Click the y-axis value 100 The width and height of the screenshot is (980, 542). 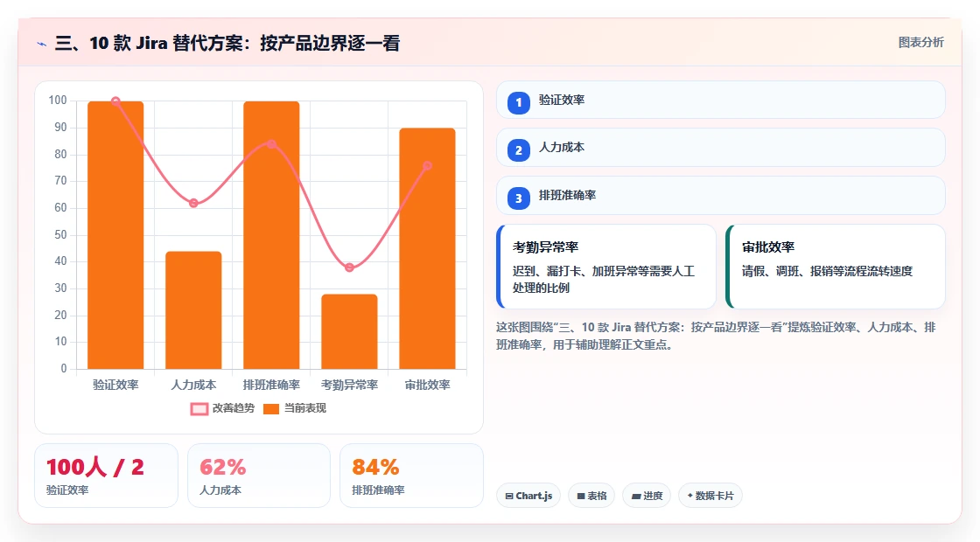[x=58, y=101]
